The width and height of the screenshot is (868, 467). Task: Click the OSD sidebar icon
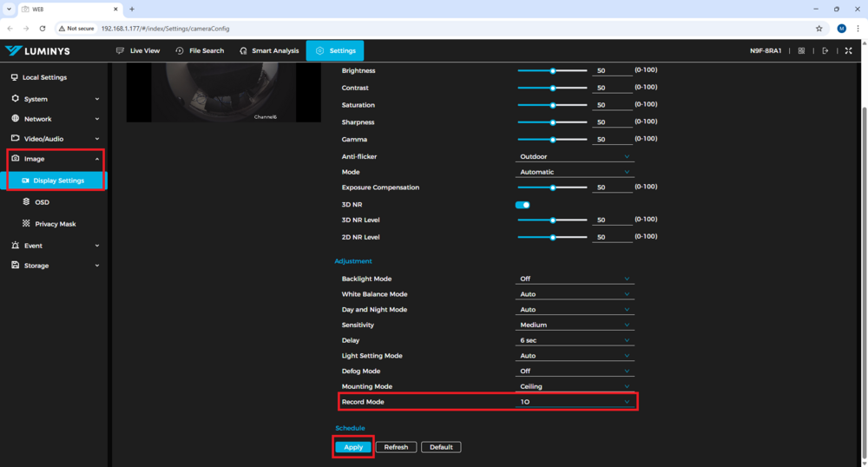26,202
